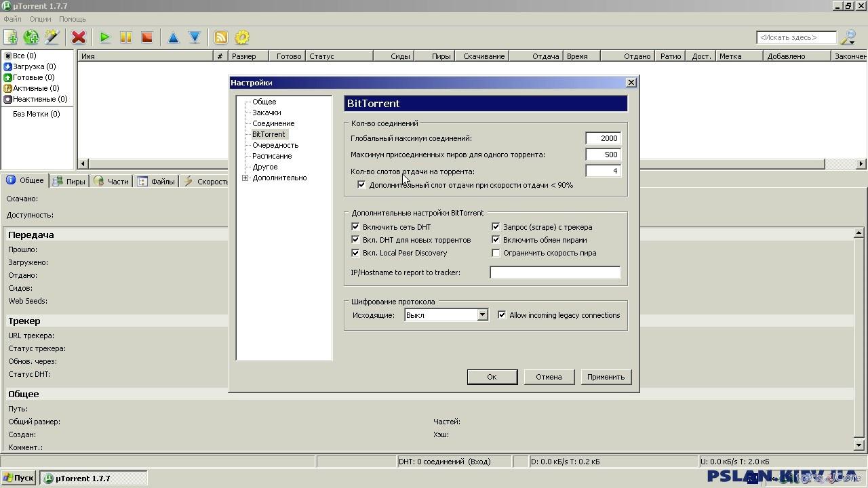Click the Add Torrent toolbar icon
Viewport: 868px width, 488px height.
tap(11, 37)
